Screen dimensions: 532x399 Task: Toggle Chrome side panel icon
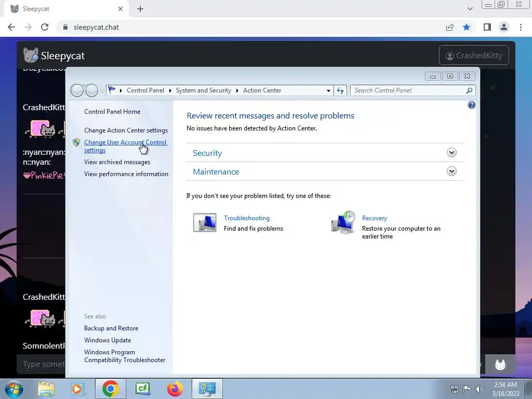(x=487, y=27)
